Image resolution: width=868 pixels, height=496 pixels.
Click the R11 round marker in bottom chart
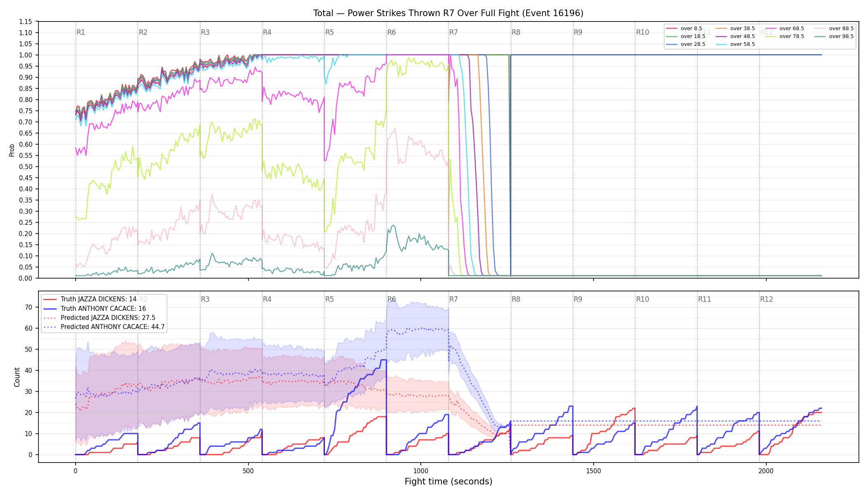(x=704, y=299)
